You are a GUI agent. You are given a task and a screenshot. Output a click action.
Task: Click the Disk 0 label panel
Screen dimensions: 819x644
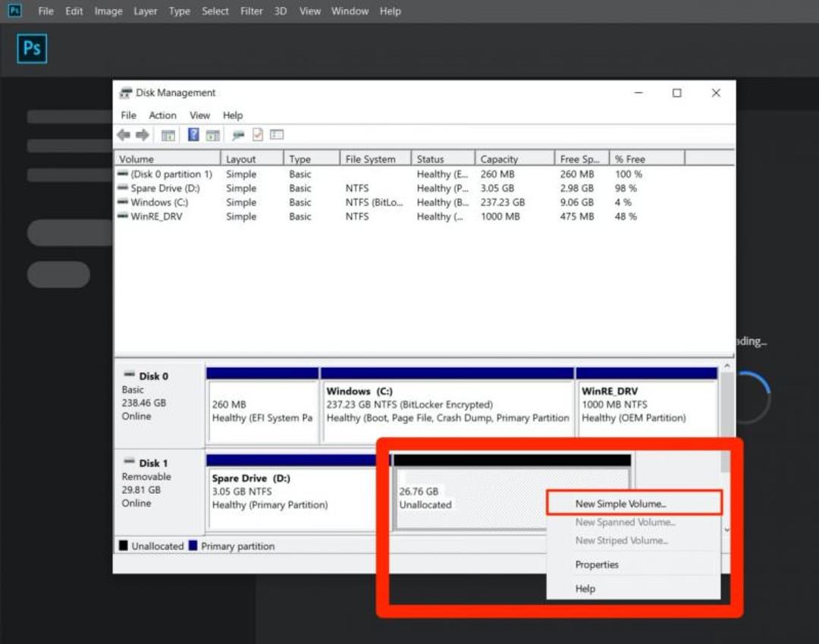[x=159, y=404]
